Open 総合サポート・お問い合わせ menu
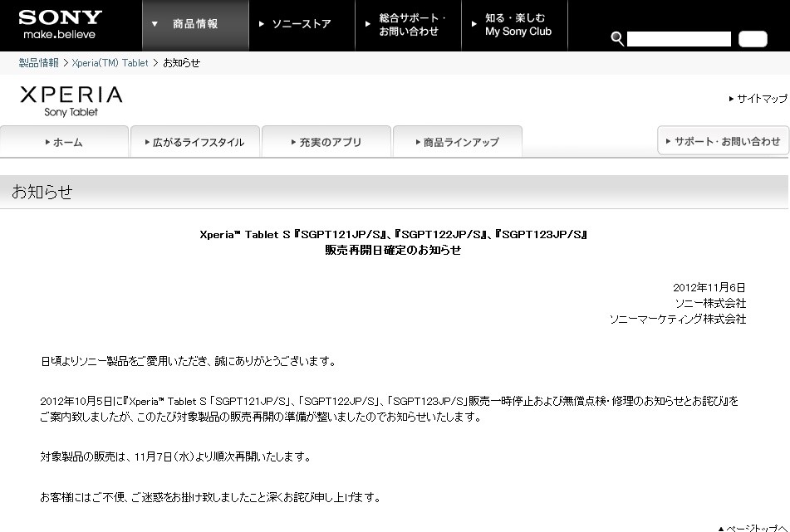This screenshot has width=790, height=532. (x=408, y=25)
